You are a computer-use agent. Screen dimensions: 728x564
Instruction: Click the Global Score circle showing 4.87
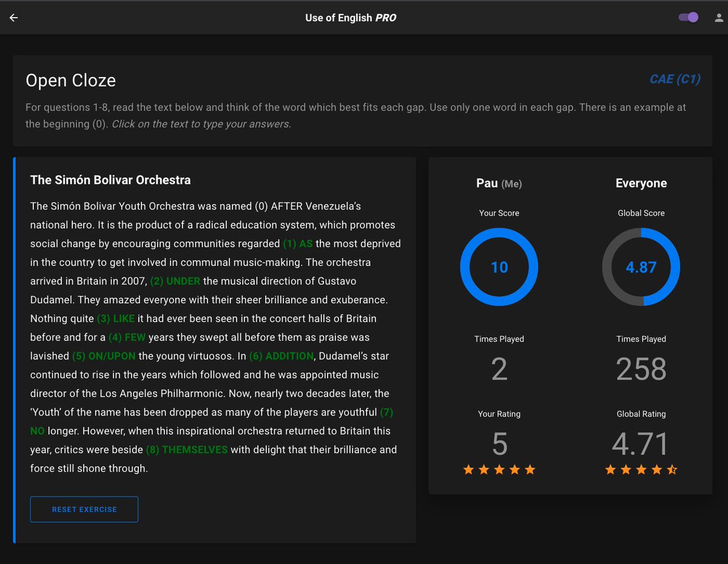tap(641, 267)
